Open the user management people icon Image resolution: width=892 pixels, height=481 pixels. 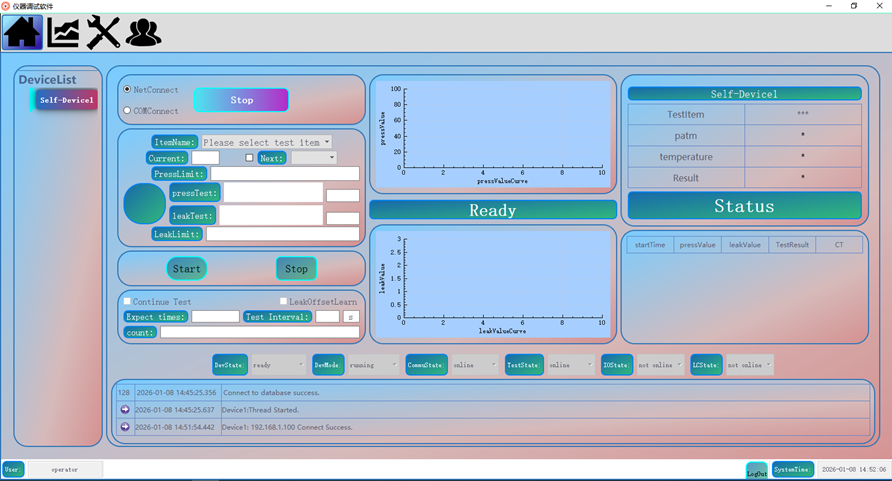click(144, 33)
